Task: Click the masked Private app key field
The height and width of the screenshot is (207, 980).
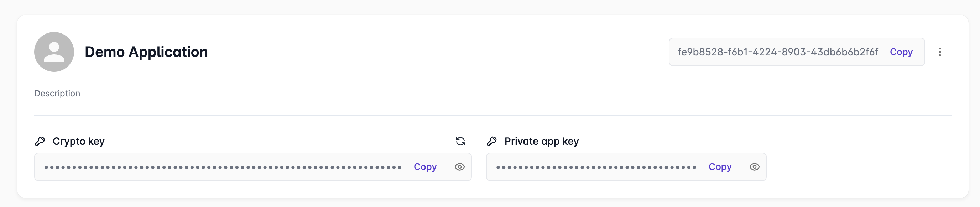Action: click(x=596, y=167)
